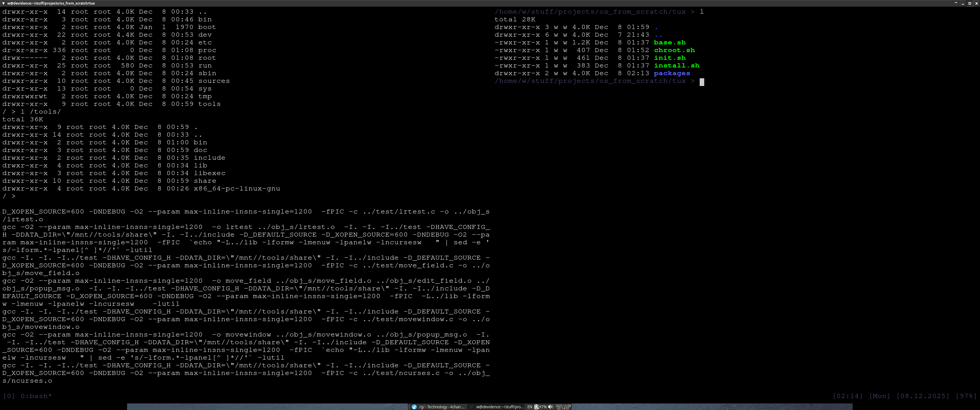
Task: Click the tmux 0:bash* window label
Action: [x=36, y=396]
